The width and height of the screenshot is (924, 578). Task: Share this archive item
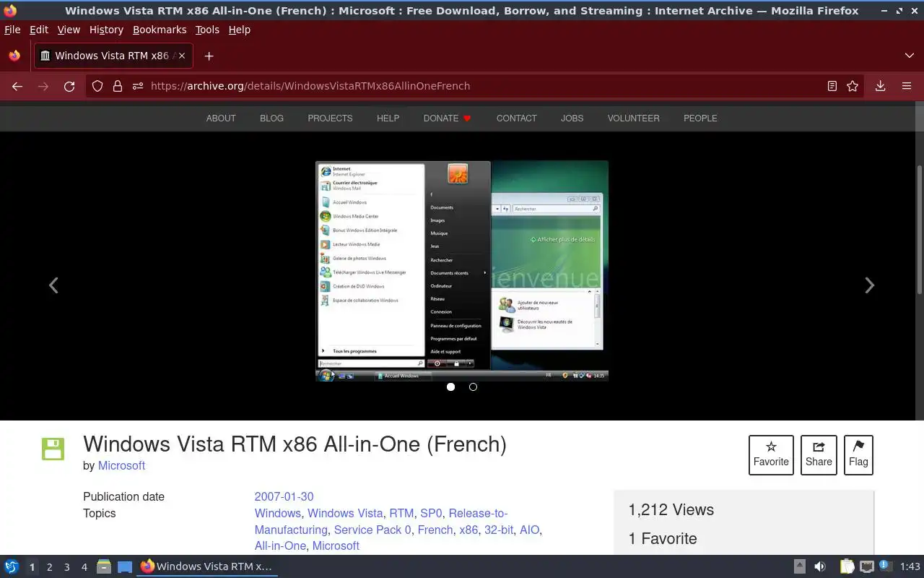coord(819,455)
